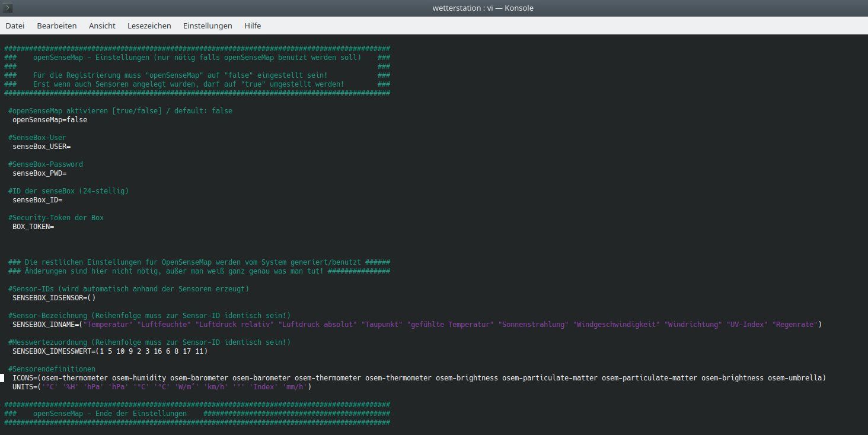Click the #Sensorendefinitionen comment
Viewport: 868px width, 435px height.
point(52,369)
